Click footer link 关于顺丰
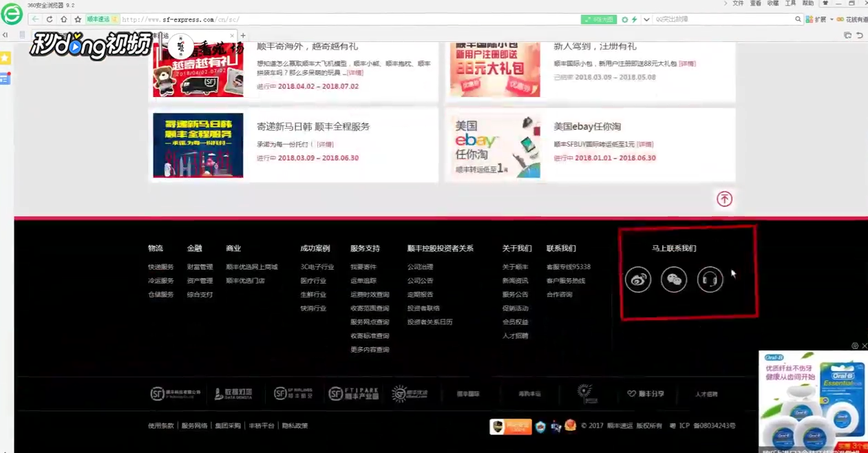Viewport: 868px width, 453px height. [515, 267]
